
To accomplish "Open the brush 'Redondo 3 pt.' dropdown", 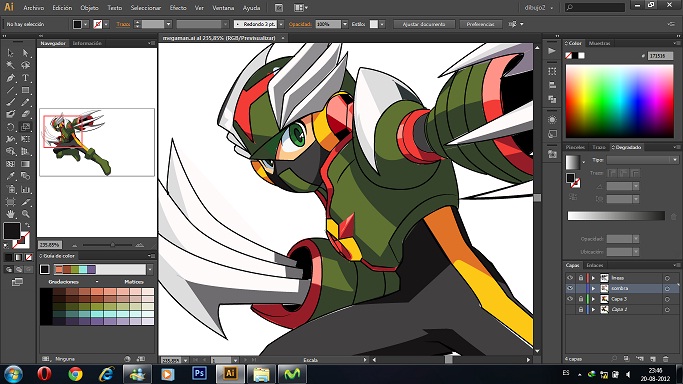I will pyautogui.click(x=281, y=24).
